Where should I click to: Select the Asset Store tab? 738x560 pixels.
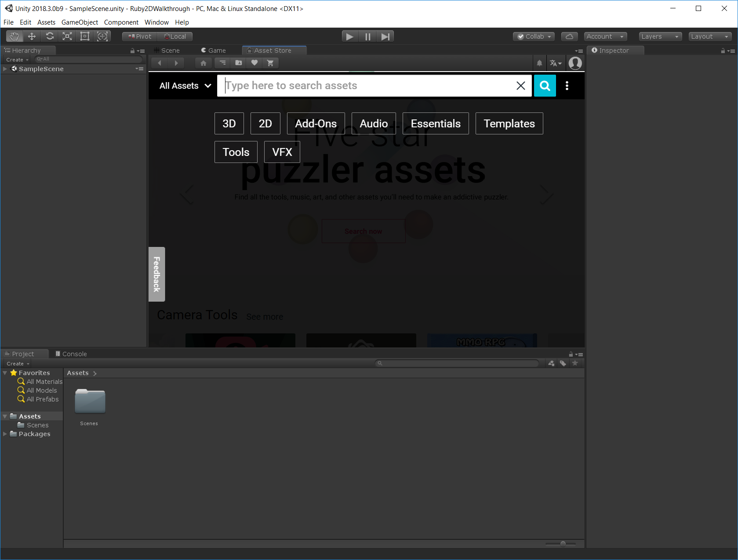pos(273,51)
